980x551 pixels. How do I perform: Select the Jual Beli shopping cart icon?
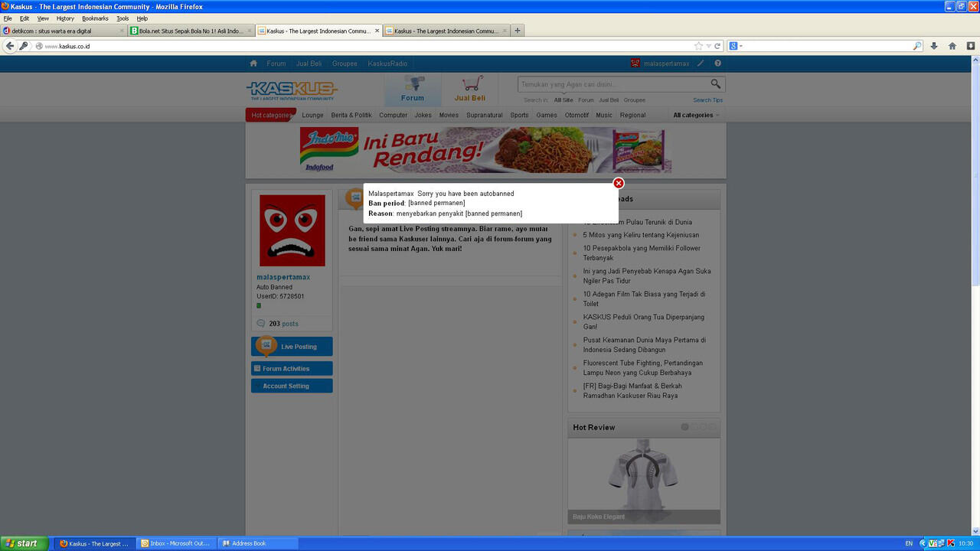click(469, 90)
